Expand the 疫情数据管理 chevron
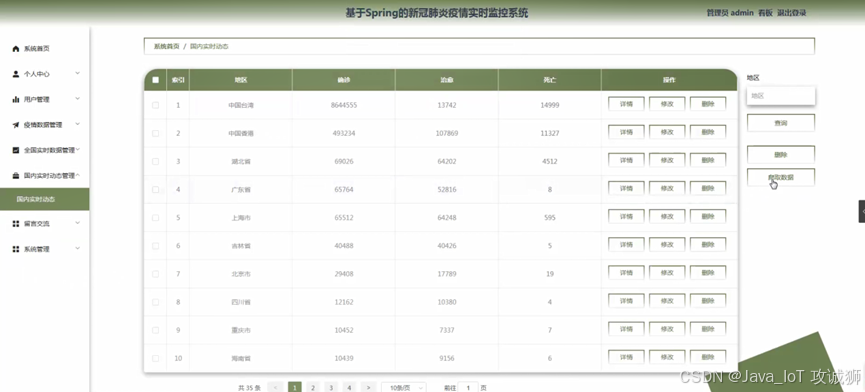The height and width of the screenshot is (392, 865). 78,124
